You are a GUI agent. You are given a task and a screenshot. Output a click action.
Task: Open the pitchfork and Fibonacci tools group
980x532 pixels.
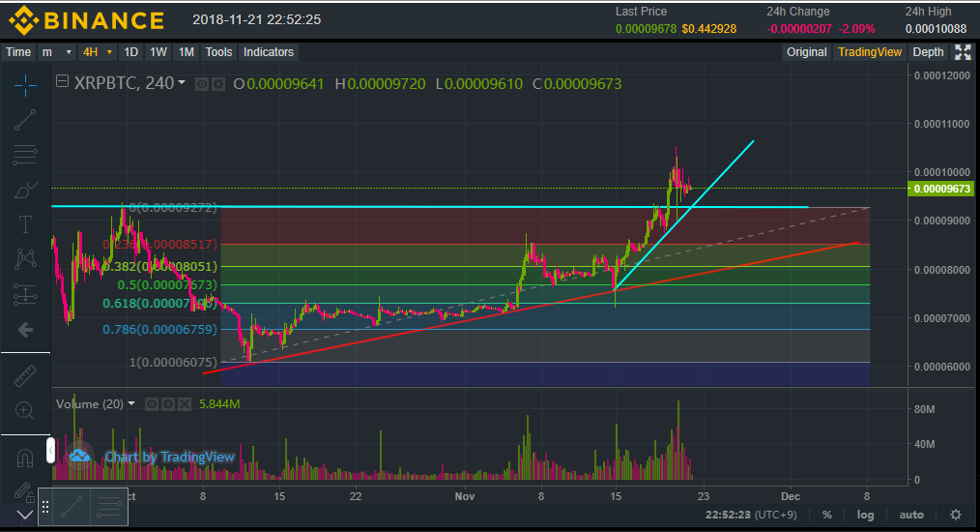pyautogui.click(x=25, y=155)
